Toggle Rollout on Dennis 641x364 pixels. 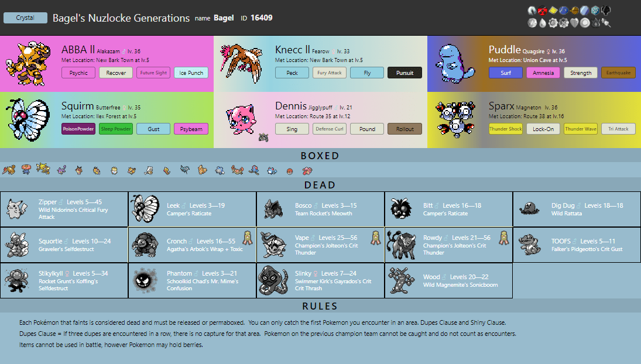pos(405,129)
